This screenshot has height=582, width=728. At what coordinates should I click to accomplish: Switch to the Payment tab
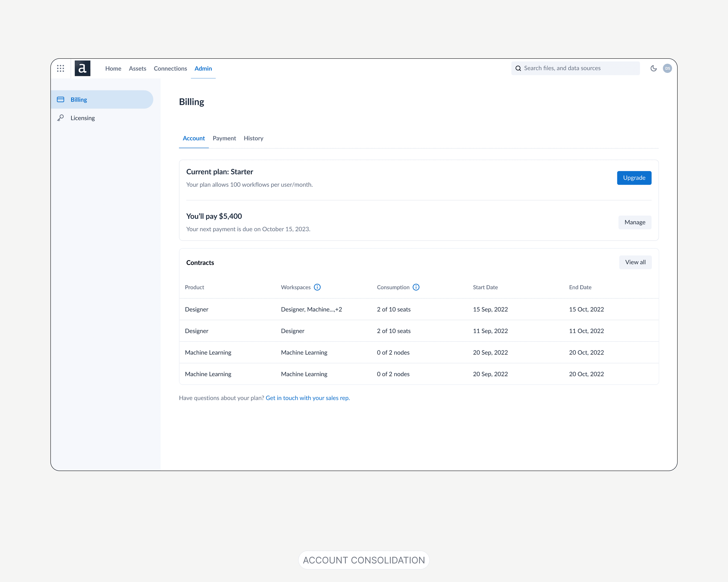tap(224, 138)
